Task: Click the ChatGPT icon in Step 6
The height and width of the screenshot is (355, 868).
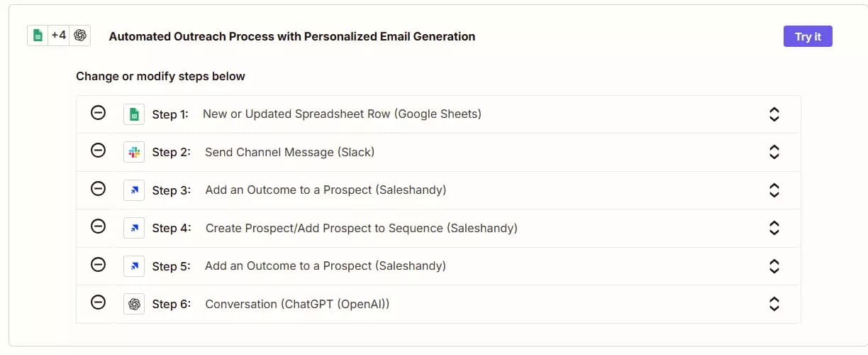Action: (134, 304)
